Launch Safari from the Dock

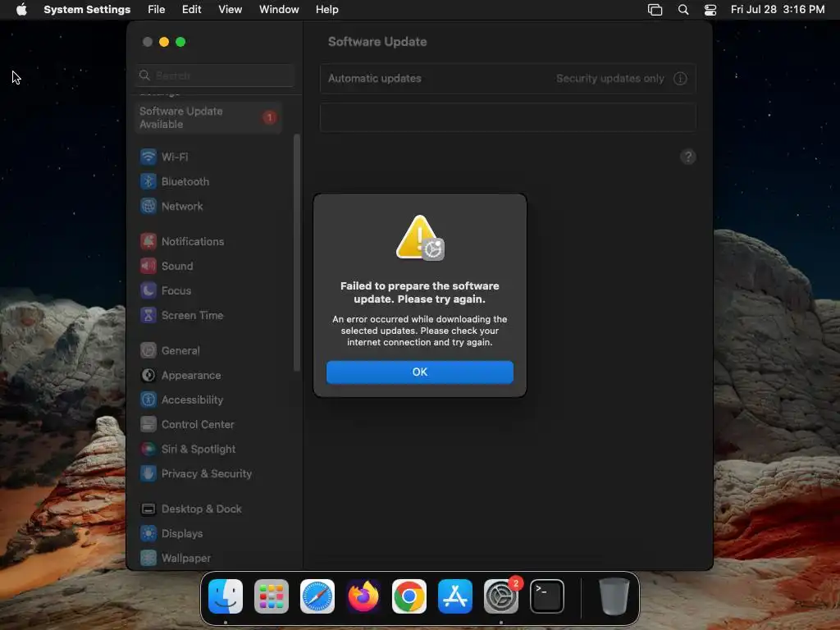[317, 596]
